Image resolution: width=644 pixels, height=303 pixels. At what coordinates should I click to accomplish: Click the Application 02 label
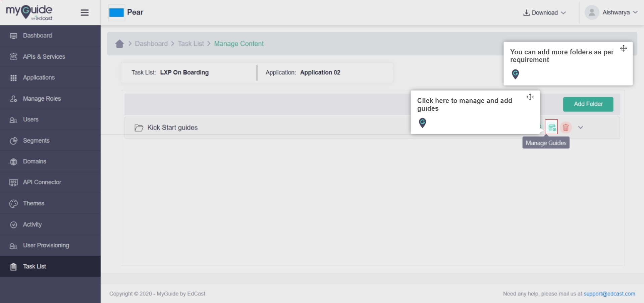[x=320, y=72]
